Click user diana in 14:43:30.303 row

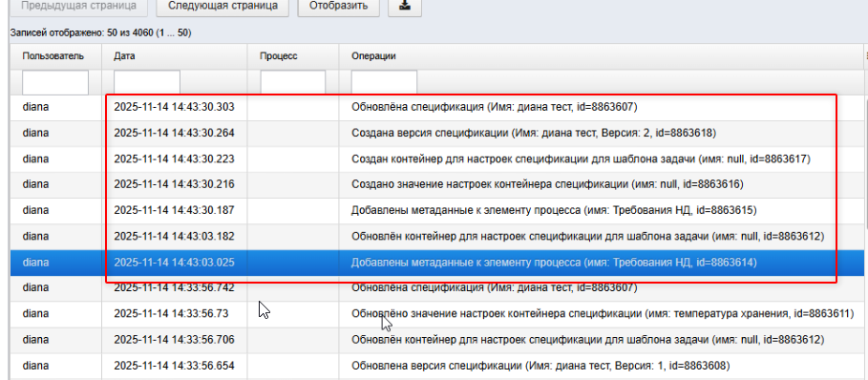click(x=35, y=107)
